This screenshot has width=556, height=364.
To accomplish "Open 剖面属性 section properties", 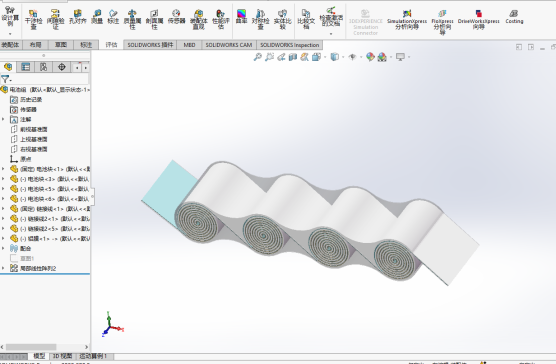I will [x=154, y=20].
